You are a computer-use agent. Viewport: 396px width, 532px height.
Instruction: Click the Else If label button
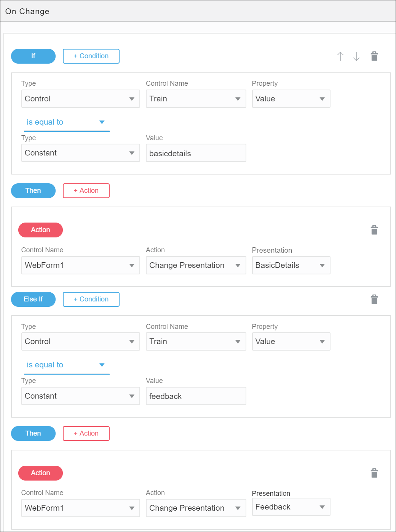click(x=33, y=299)
